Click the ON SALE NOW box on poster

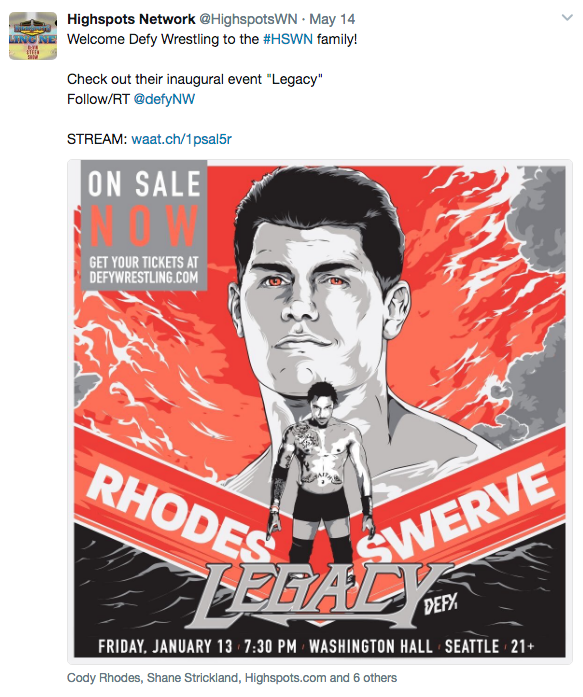144,225
